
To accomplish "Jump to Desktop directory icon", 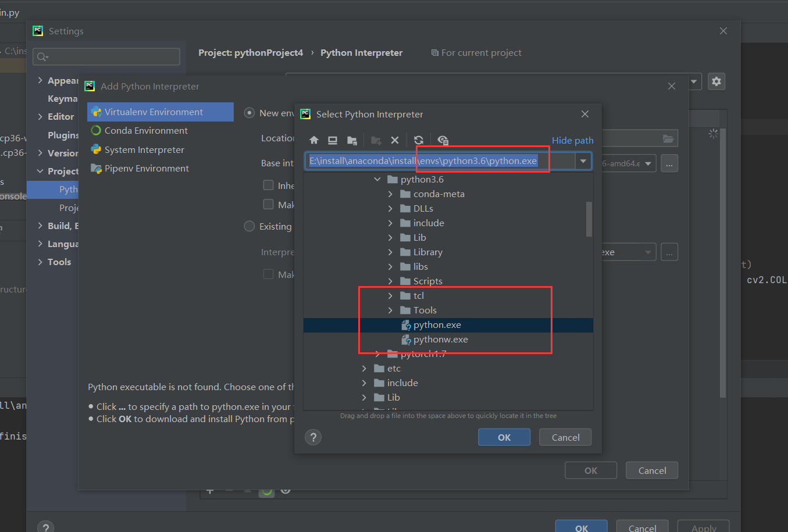I will tap(333, 140).
